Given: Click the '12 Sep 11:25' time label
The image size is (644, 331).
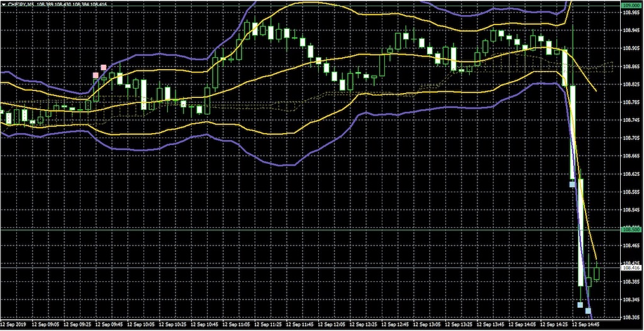Looking at the screenshot, I should pyautogui.click(x=267, y=324).
